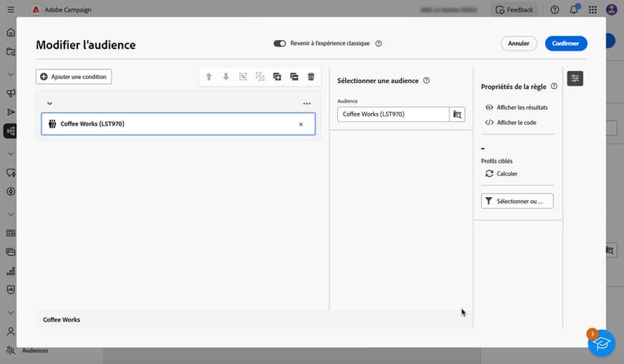Click the Coffee Works summary text at bottom
The width and height of the screenshot is (624, 364).
[62, 320]
